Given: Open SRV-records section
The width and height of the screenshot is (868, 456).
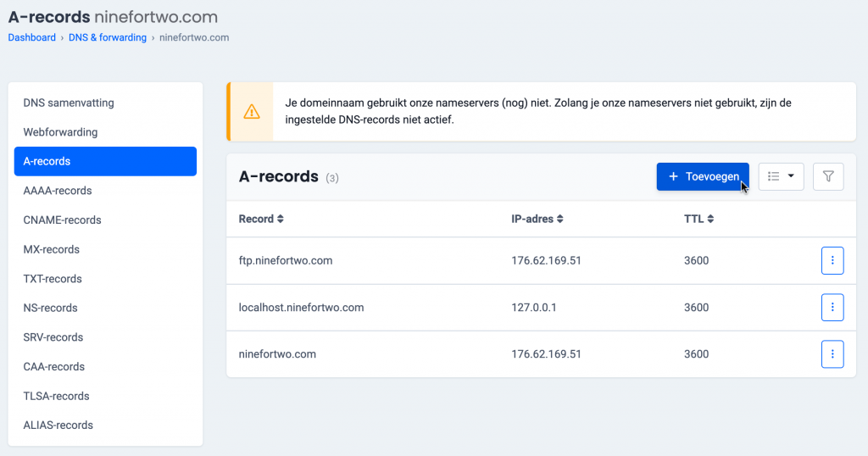Looking at the screenshot, I should [x=53, y=337].
